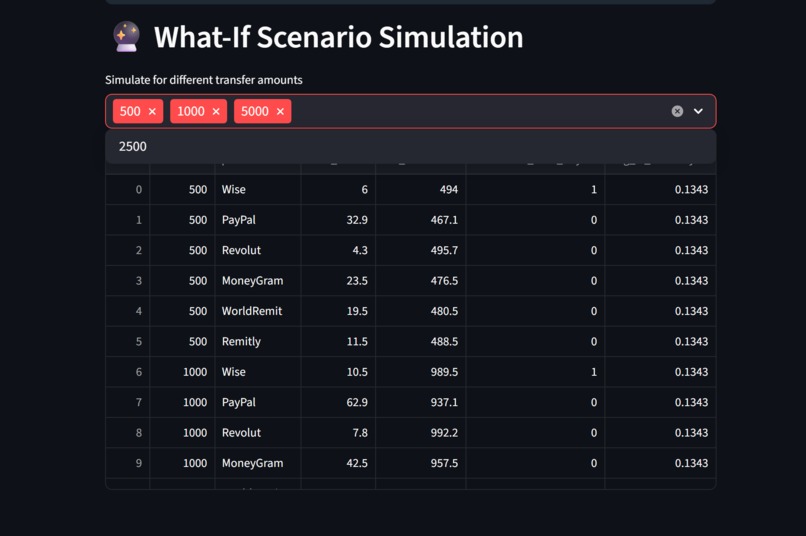Click the fee value 10.5
The width and height of the screenshot is (806, 536).
click(x=357, y=372)
